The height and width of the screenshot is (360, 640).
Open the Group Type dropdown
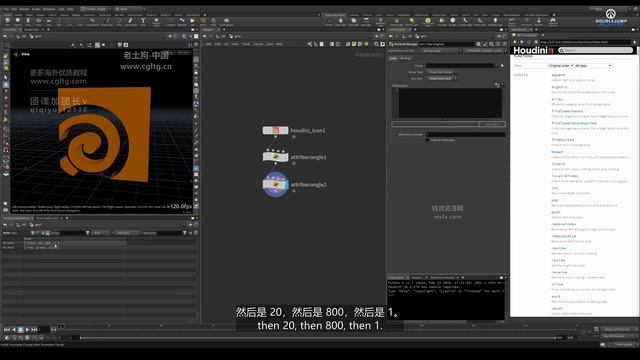(442, 72)
